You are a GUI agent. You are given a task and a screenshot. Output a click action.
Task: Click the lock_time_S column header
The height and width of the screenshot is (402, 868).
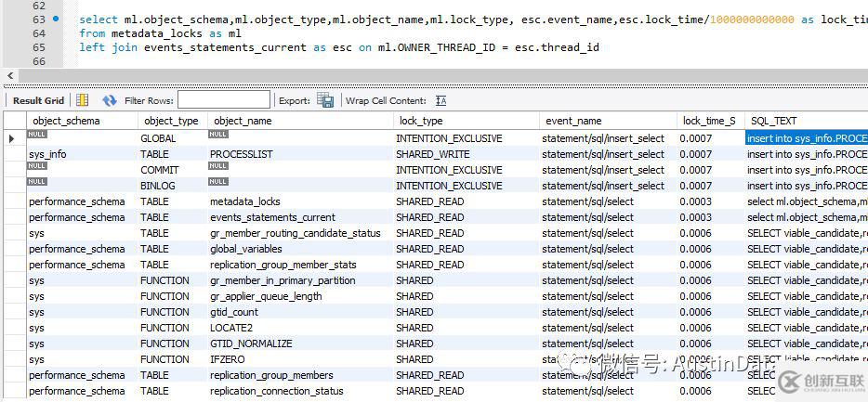point(710,121)
